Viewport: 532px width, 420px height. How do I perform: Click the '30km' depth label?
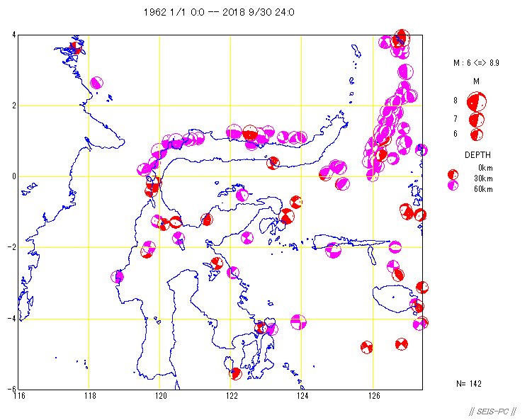483,178
